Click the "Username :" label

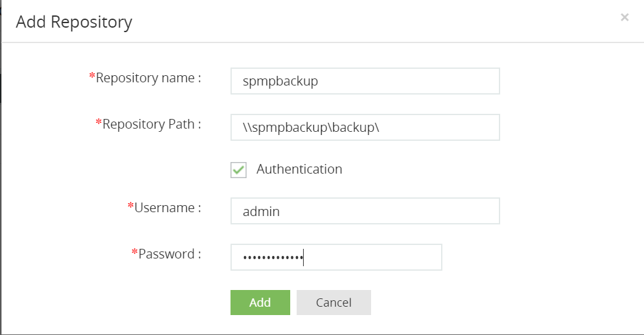(x=168, y=208)
